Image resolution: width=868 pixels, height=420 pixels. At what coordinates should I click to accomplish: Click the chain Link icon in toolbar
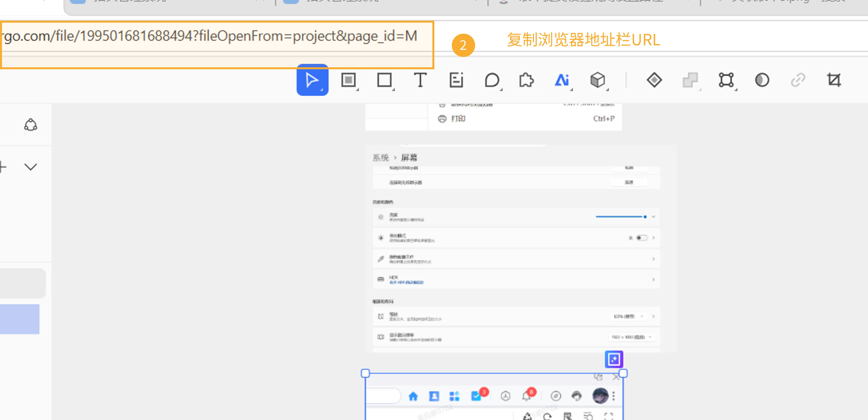(x=797, y=80)
